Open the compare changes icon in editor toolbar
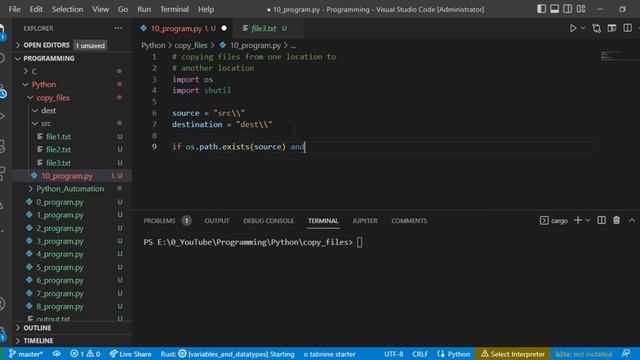The height and width of the screenshot is (360, 640). click(596, 28)
